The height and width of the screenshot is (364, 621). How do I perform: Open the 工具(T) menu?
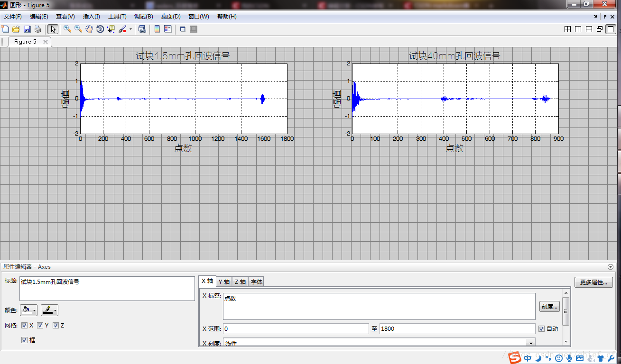[117, 17]
